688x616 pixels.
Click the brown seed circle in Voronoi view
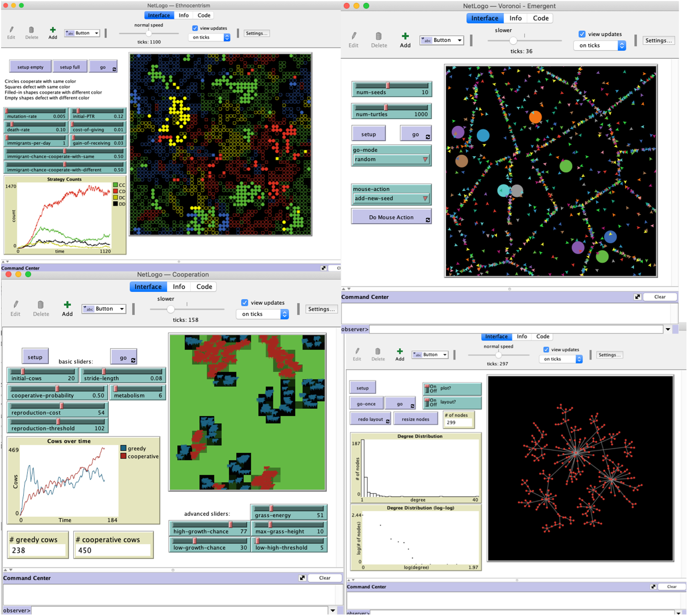tap(461, 161)
